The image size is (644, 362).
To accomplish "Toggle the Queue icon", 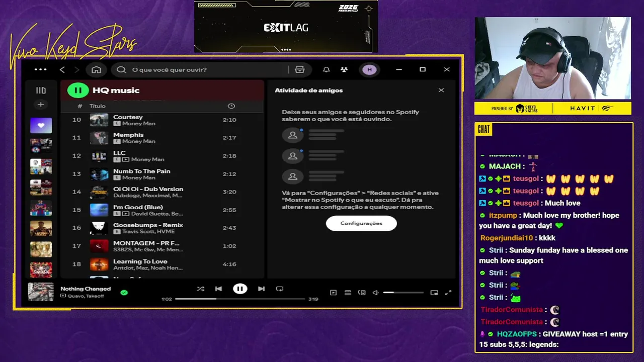I will tap(348, 293).
